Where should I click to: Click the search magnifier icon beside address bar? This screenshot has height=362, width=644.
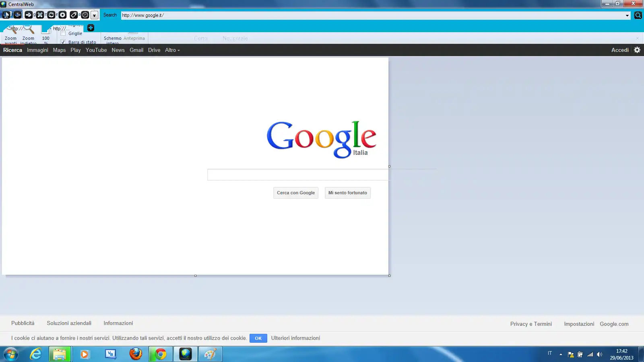(x=638, y=15)
